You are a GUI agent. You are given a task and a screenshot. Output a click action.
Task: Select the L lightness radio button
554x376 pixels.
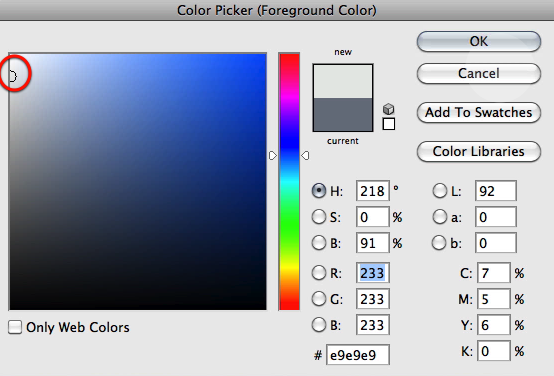(440, 191)
